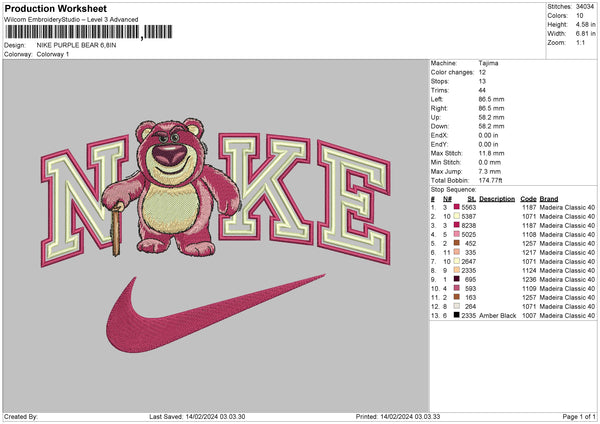Click the Amber Black description text

497,315
